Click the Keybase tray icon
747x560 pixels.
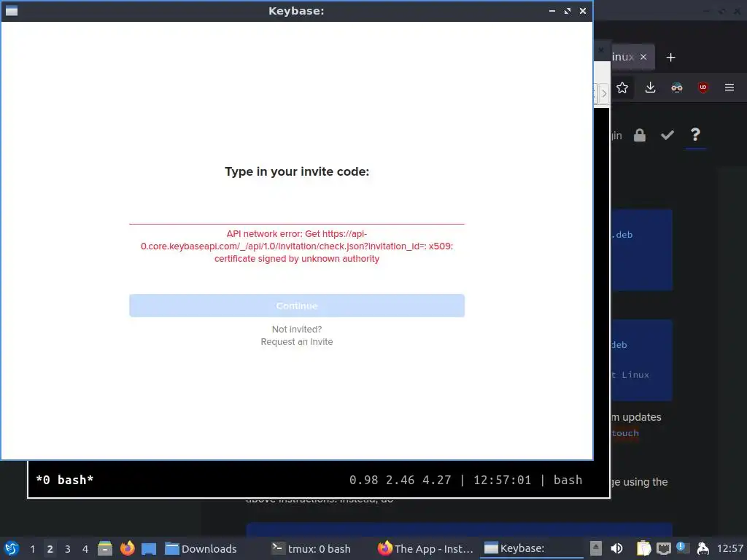(703, 548)
